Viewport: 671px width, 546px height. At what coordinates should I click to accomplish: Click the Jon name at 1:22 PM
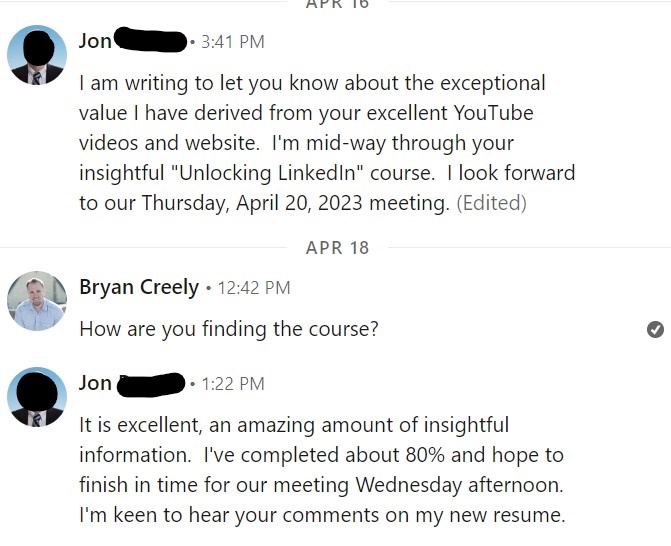pos(95,383)
